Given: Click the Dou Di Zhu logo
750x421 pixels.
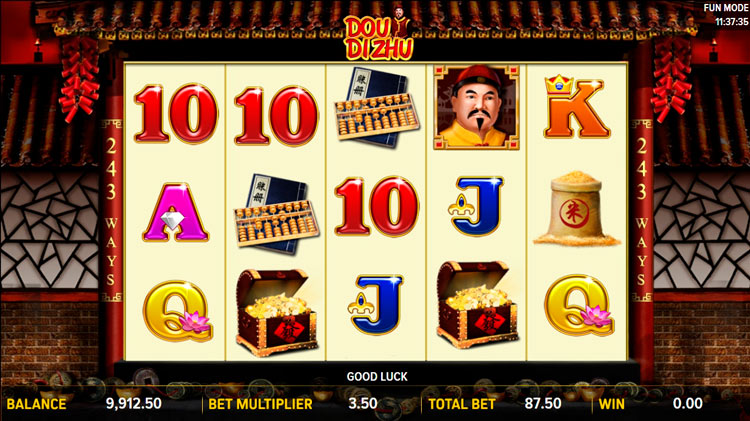Looking at the screenshot, I should pyautogui.click(x=378, y=34).
